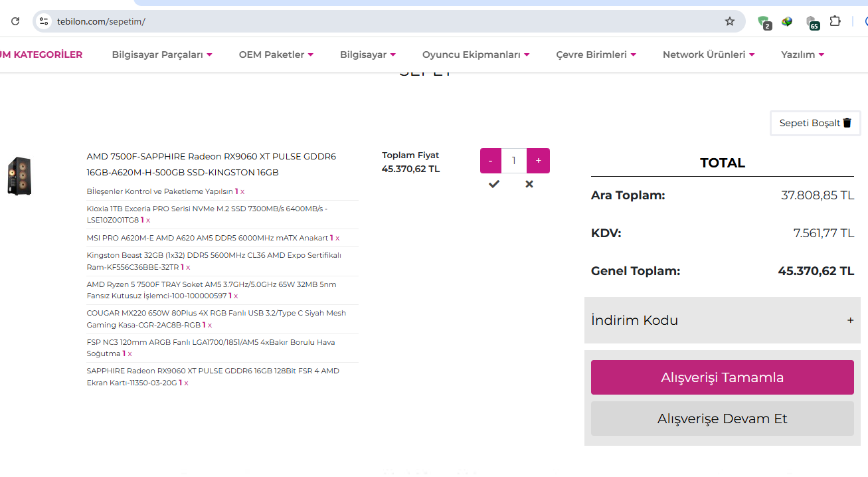
Task: Reload the page with browser refresh icon
Action: (15, 21)
